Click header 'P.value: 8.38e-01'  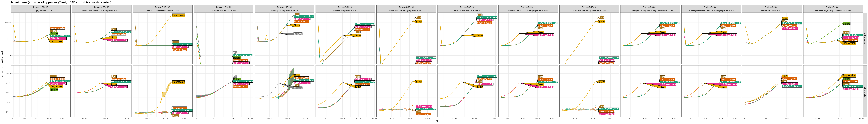coord(711,7)
